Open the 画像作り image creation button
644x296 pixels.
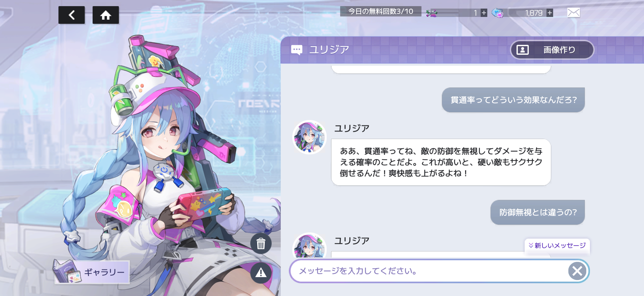tap(552, 50)
